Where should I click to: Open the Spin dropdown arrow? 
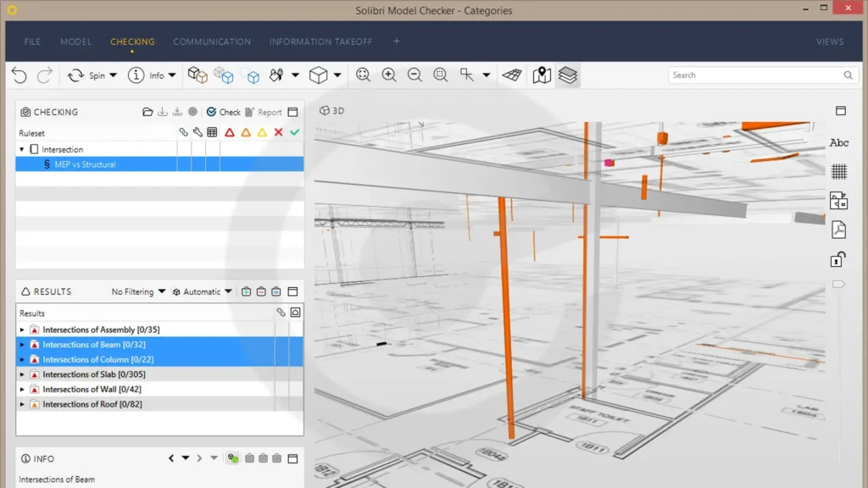113,75
